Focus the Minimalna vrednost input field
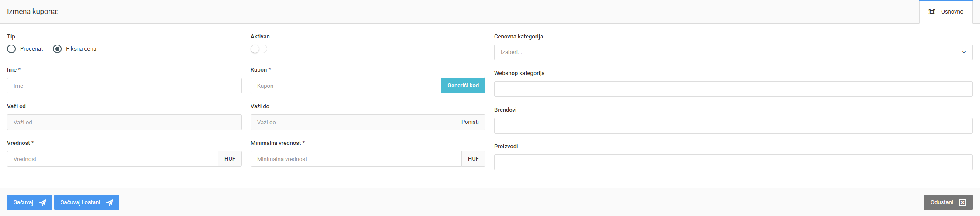980x216 pixels. (356, 159)
